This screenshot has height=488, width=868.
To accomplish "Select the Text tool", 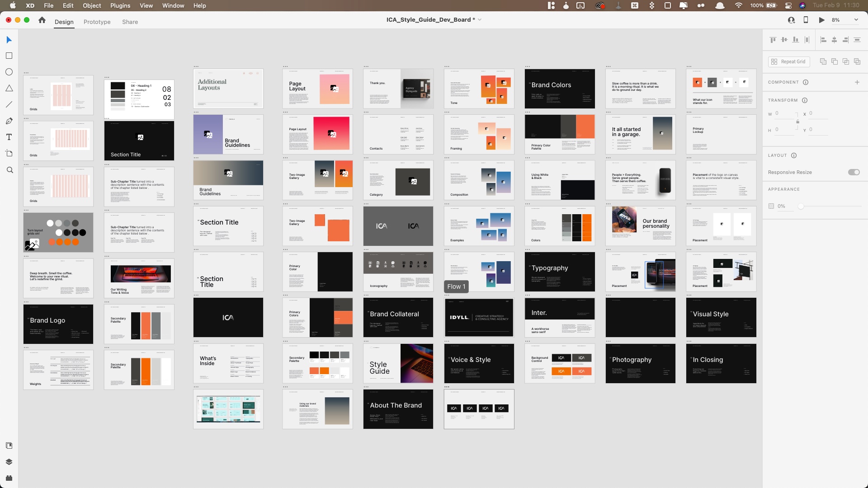I will 9,137.
